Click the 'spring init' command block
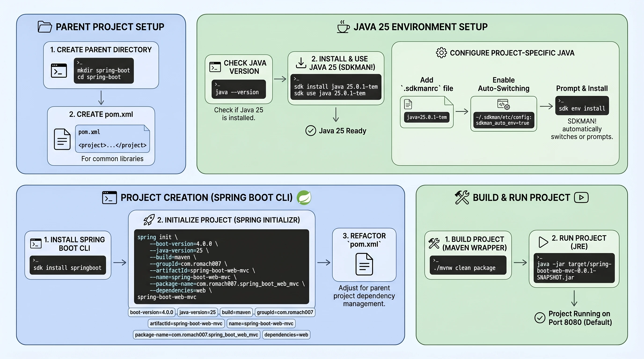 222,267
